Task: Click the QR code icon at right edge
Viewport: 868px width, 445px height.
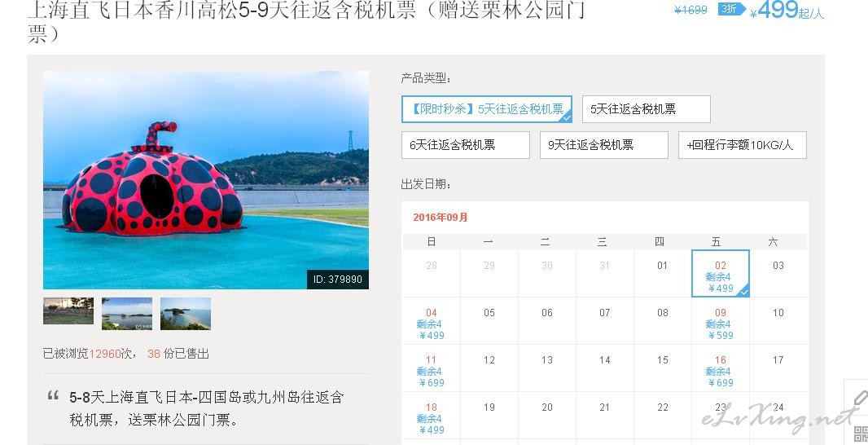Action: pyautogui.click(x=861, y=434)
